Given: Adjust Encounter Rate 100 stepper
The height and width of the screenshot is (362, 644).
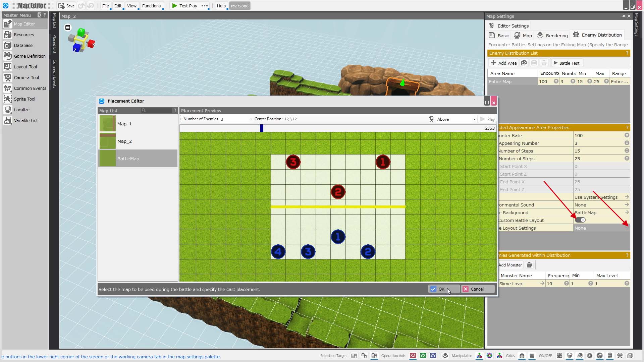Looking at the screenshot, I should coord(627,135).
